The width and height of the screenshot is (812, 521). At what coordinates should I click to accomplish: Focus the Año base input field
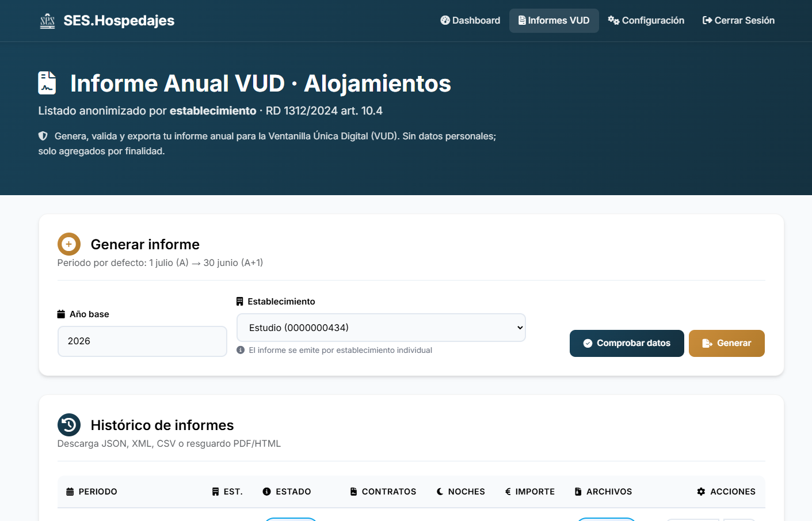pos(142,341)
